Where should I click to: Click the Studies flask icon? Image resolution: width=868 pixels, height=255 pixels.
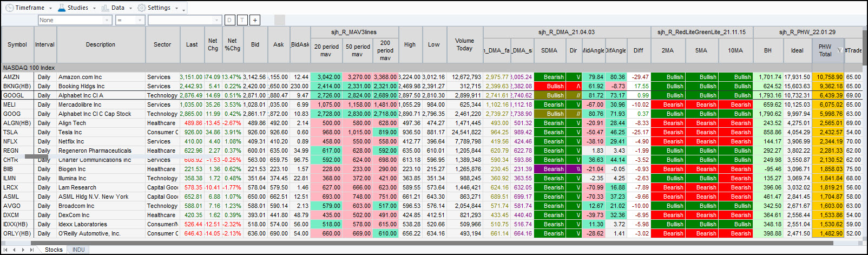click(x=61, y=8)
